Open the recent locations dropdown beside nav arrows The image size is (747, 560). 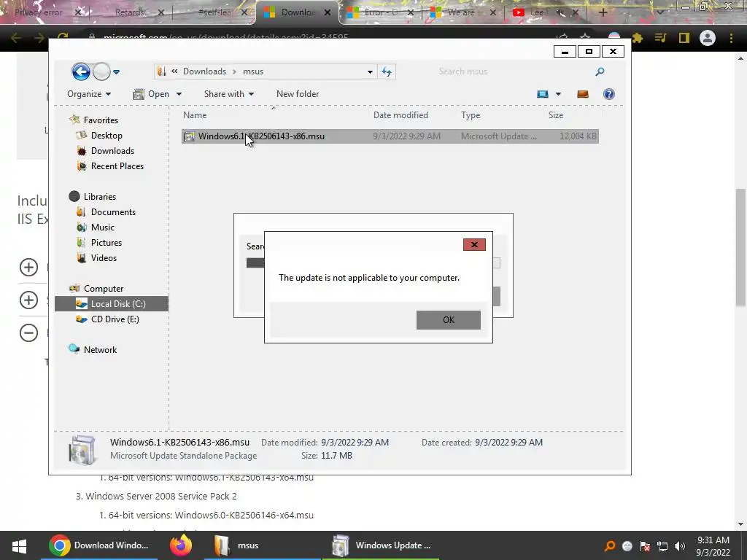click(x=116, y=72)
